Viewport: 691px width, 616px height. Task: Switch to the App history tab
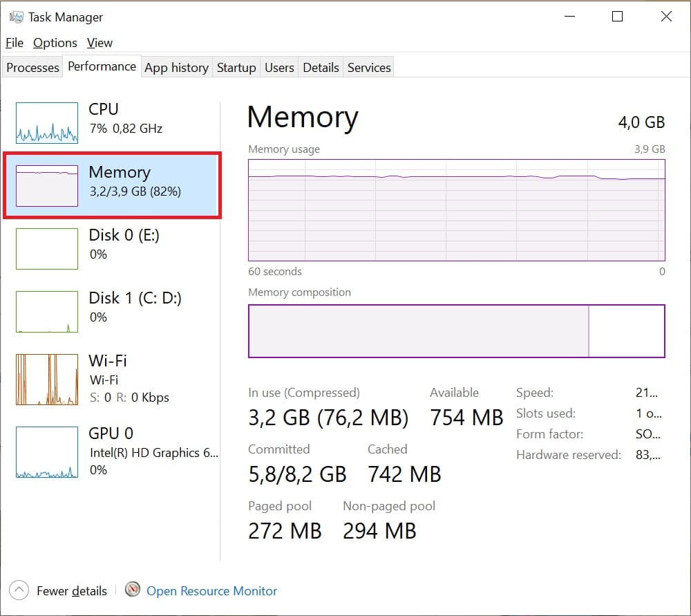177,68
